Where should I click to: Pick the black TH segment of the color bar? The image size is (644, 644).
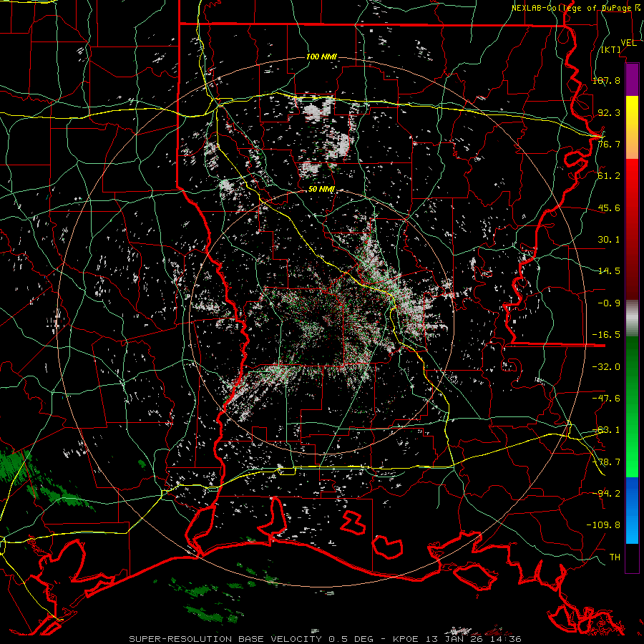click(632, 558)
